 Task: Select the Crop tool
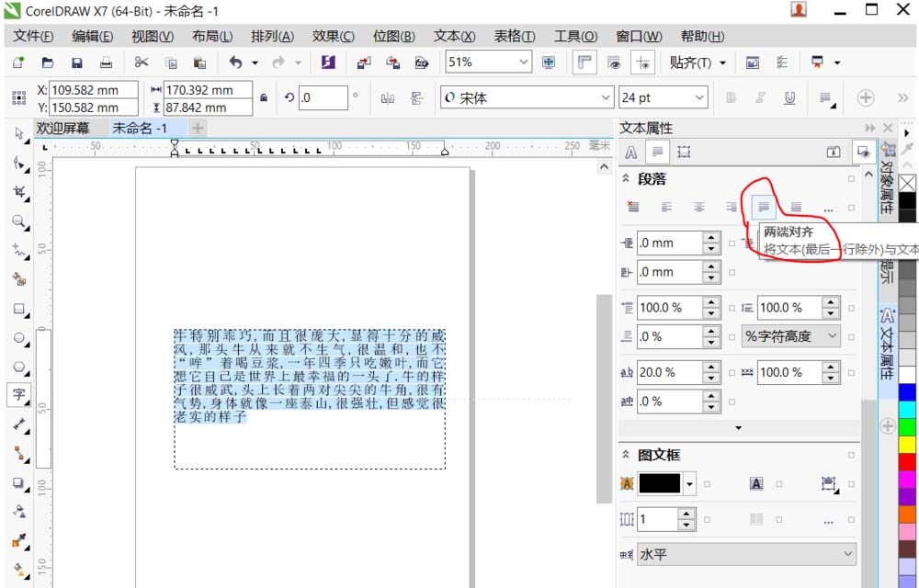19,192
